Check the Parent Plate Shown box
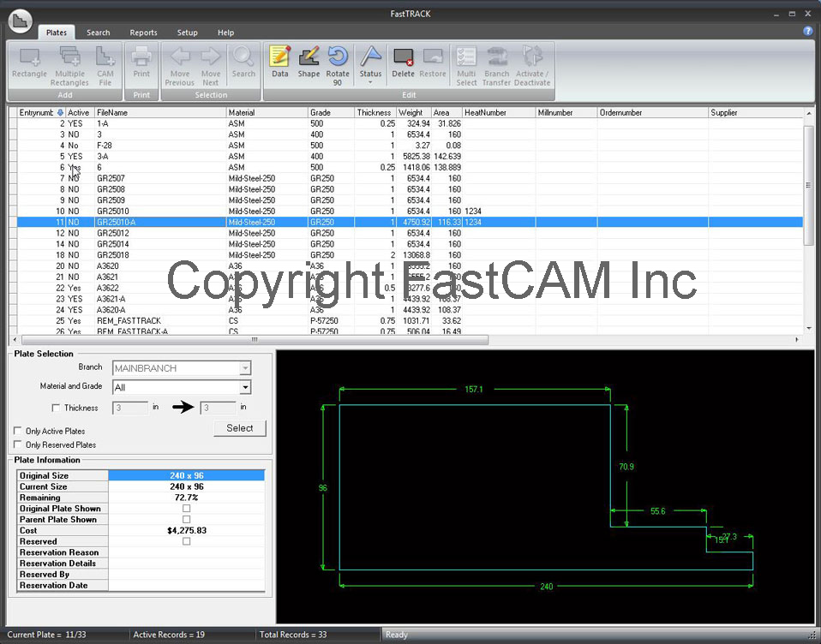Viewport: 821px width, 644px height. click(x=187, y=520)
